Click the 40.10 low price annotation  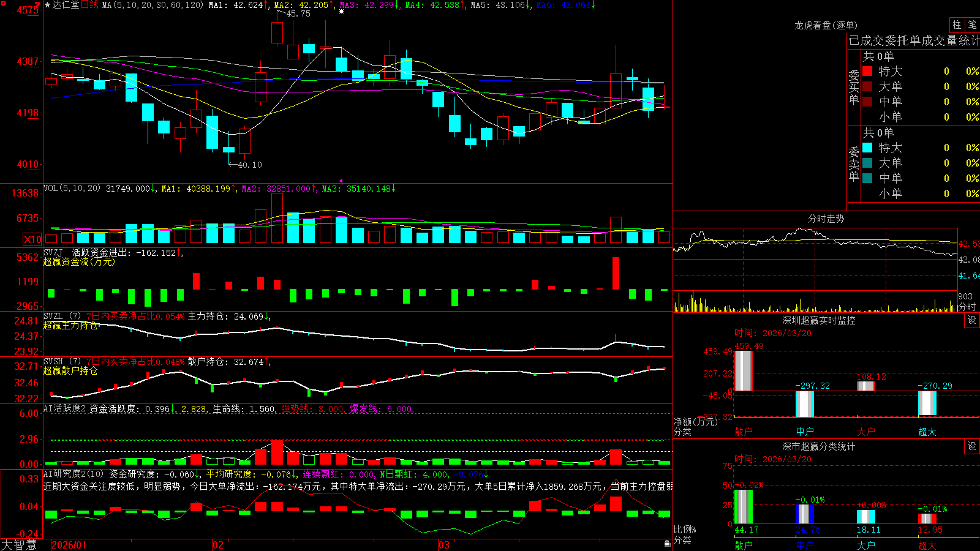[249, 165]
